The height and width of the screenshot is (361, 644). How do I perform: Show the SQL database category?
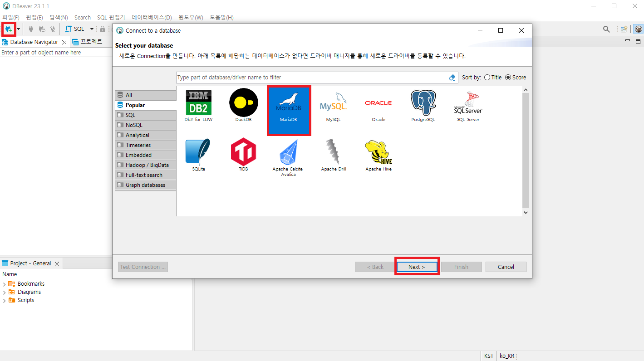tap(145, 115)
